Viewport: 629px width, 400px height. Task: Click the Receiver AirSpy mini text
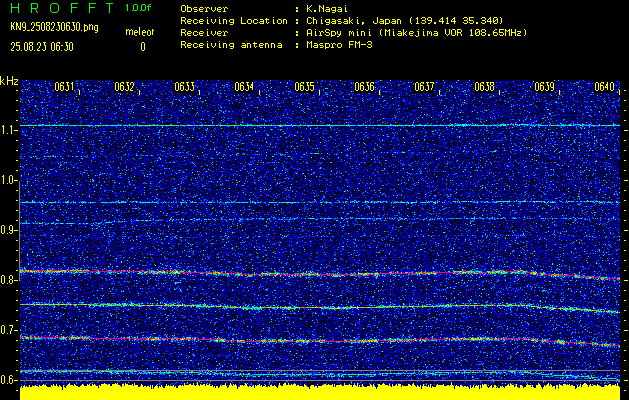tap(416, 32)
